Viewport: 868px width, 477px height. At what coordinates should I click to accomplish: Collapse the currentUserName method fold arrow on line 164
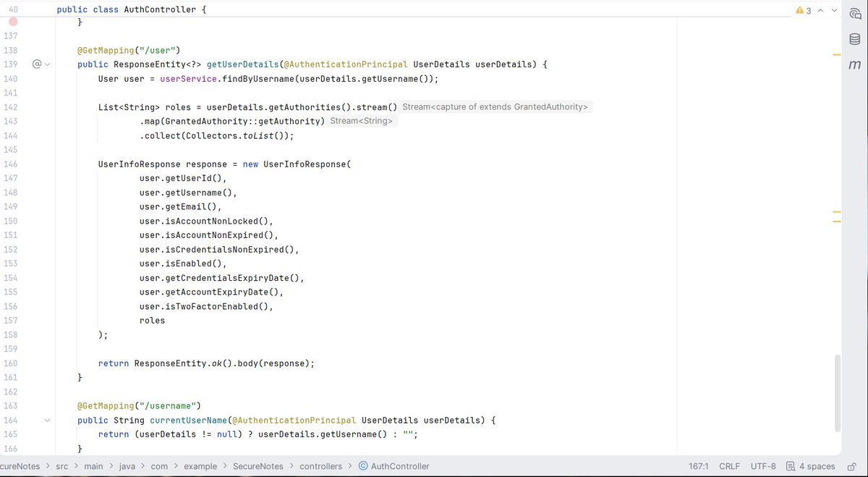pyautogui.click(x=48, y=420)
